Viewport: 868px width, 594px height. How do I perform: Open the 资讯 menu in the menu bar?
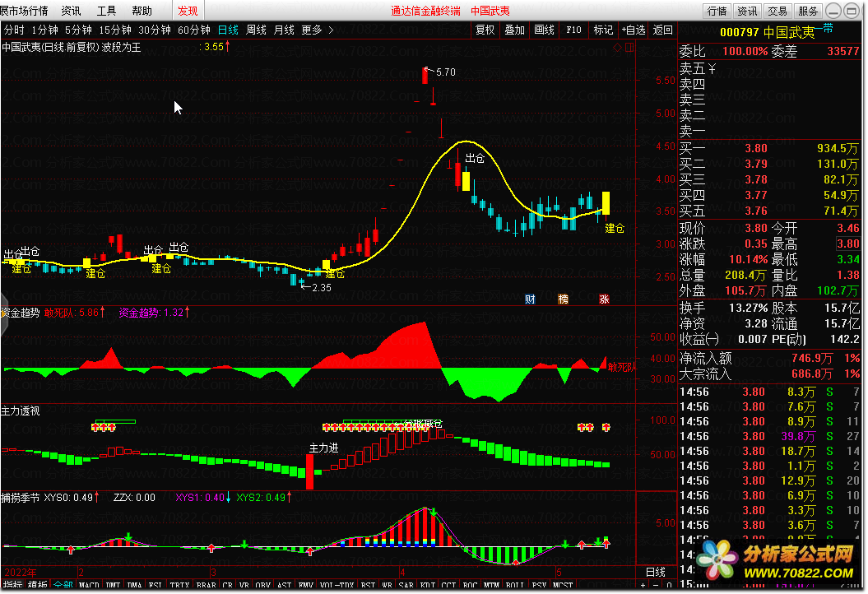(71, 11)
